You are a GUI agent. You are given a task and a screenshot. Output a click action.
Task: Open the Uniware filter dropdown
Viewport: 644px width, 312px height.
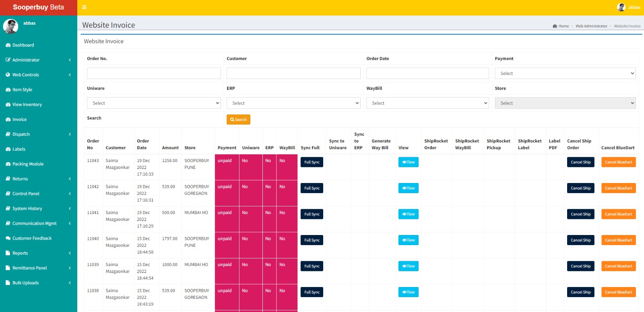pyautogui.click(x=154, y=103)
